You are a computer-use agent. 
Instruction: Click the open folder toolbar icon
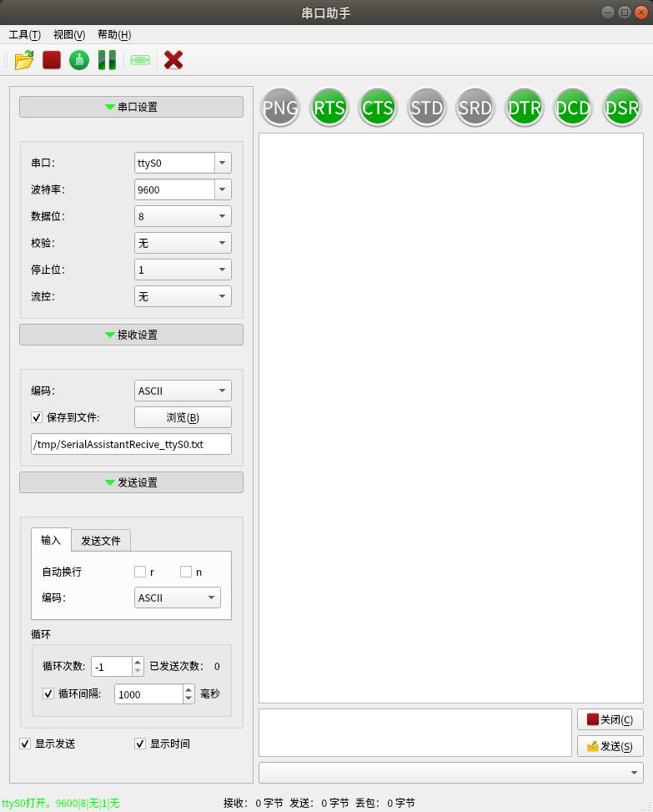click(24, 60)
